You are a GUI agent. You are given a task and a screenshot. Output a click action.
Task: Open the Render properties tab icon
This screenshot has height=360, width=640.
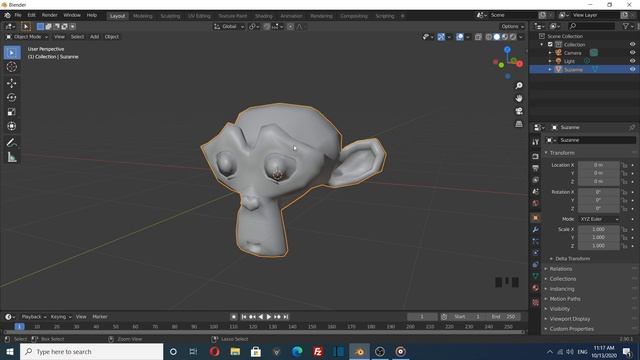(x=536, y=156)
